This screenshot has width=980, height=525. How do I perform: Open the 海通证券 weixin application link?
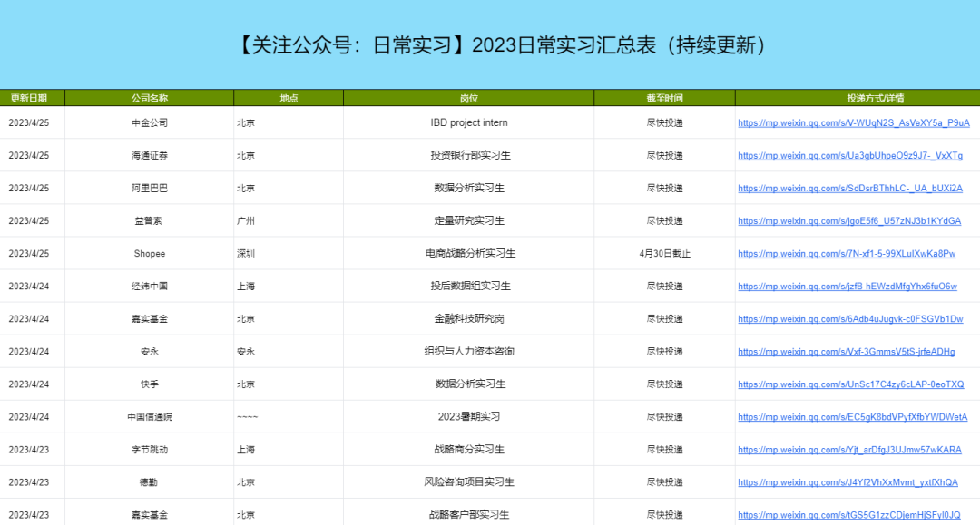tap(850, 155)
